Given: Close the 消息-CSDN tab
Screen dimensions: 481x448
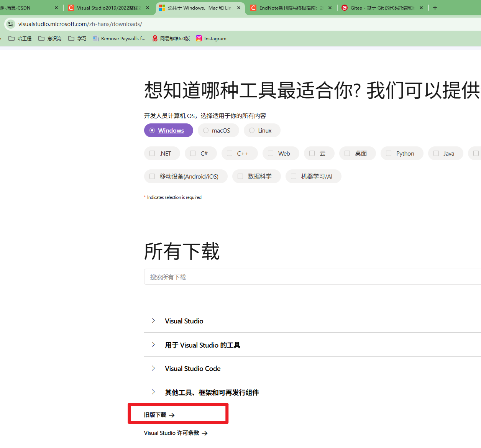Looking at the screenshot, I should tap(56, 8).
